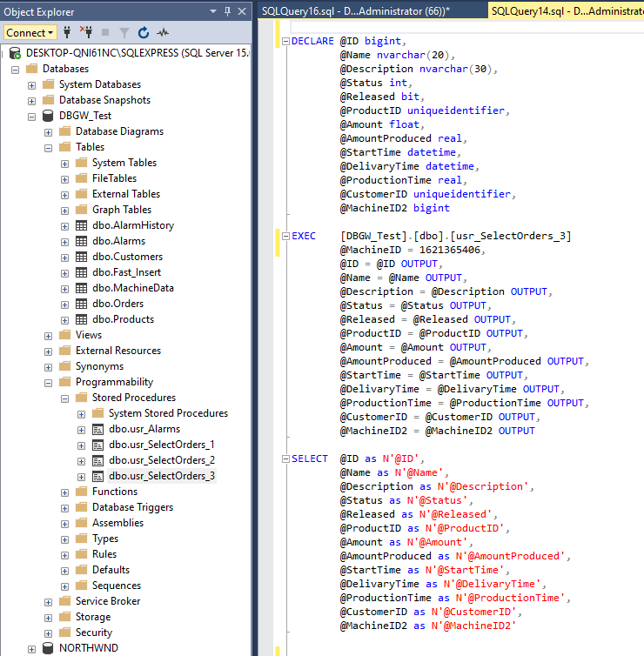The height and width of the screenshot is (656, 644).
Task: Collapse the SELECT statement block
Action: 284,459
